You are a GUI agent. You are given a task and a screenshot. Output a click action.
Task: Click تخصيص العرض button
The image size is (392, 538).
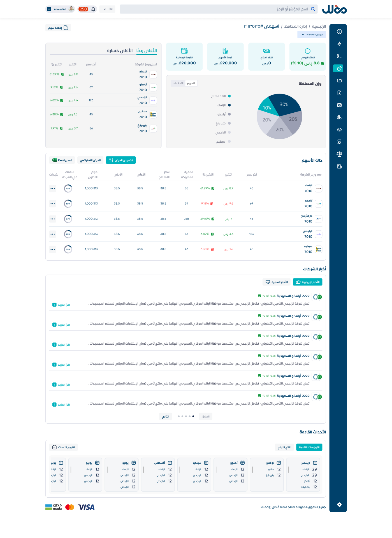coord(121,160)
